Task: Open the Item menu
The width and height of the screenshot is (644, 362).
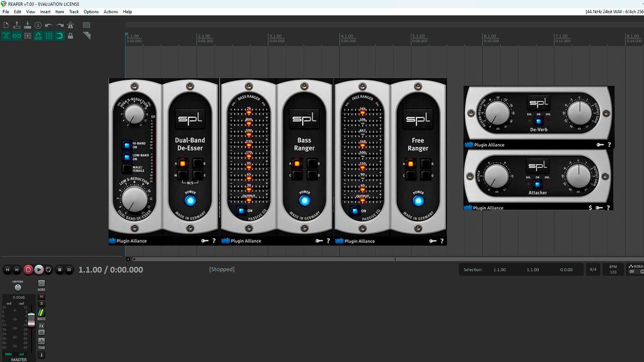Action: [60, 12]
